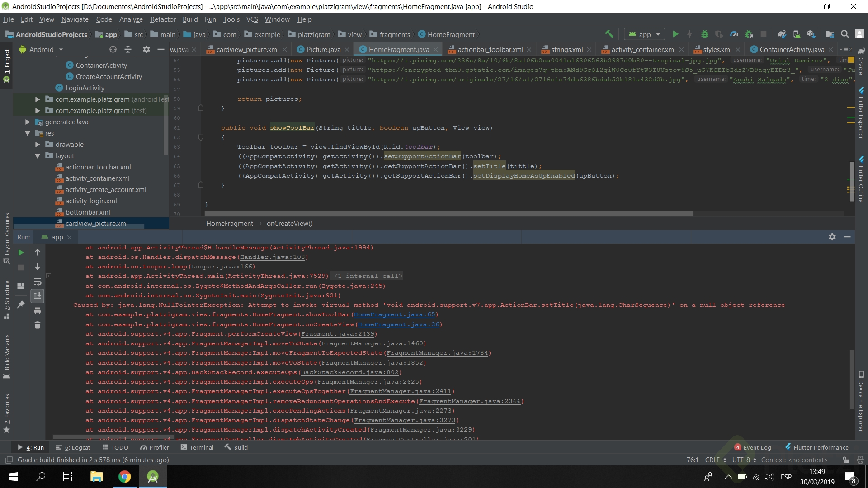The image size is (868, 488).
Task: Toggle pin tab in Run panel
Action: tap(21, 305)
